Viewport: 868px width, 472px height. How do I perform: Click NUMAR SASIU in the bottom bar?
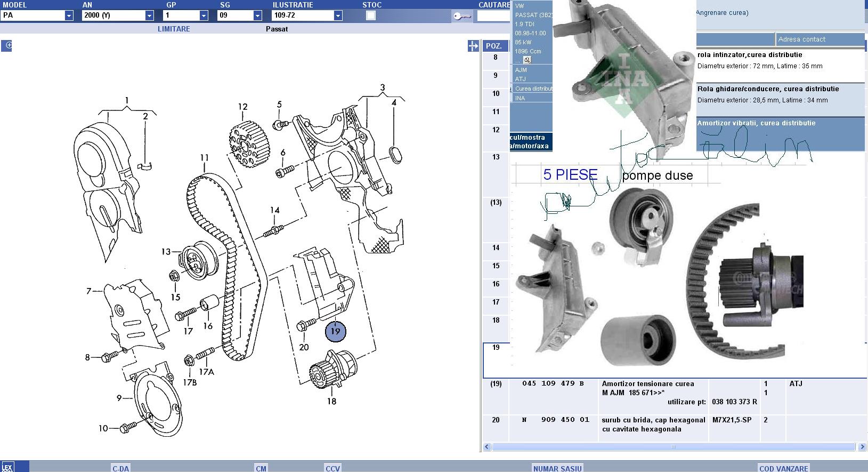pyautogui.click(x=557, y=468)
